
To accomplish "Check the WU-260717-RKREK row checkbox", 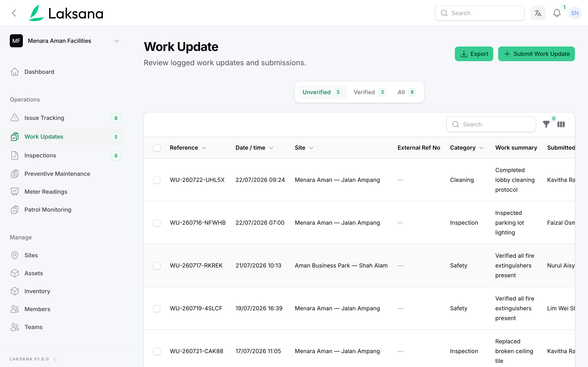I will (x=157, y=266).
